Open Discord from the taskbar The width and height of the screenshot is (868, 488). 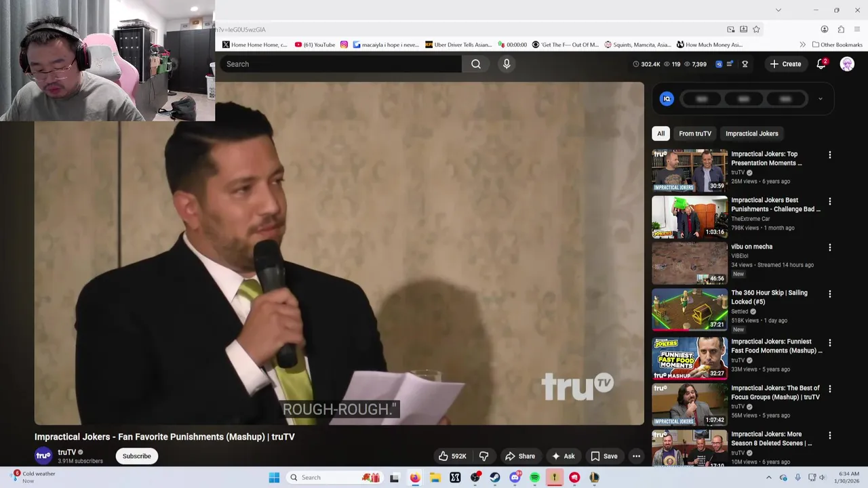[x=515, y=477]
